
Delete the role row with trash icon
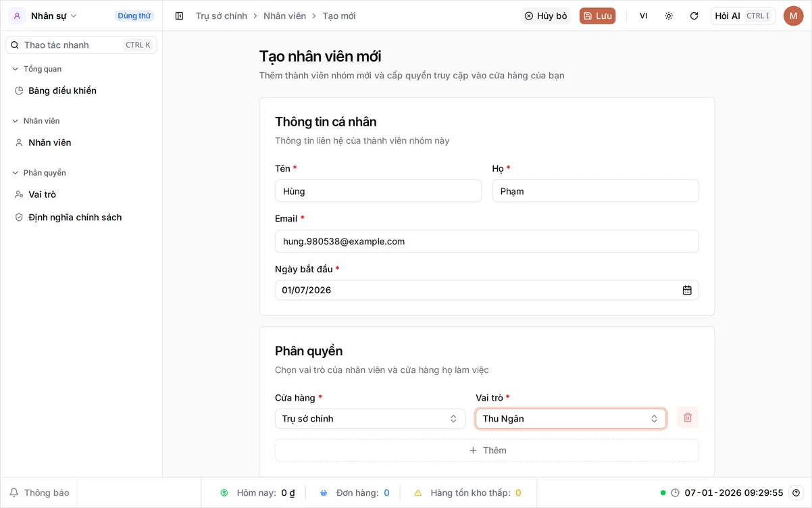click(688, 417)
